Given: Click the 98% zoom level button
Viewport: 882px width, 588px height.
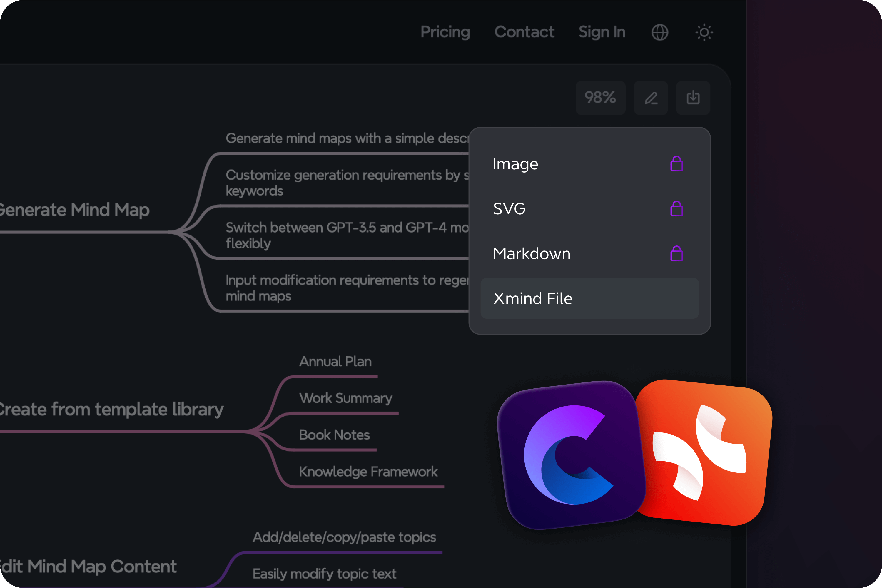Looking at the screenshot, I should coord(600,98).
